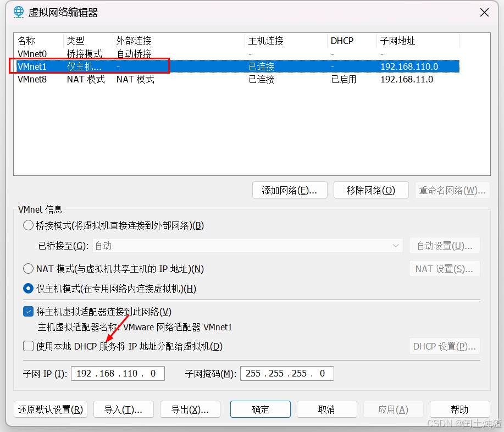Click the DHCP column header
This screenshot has width=504, height=432.
pyautogui.click(x=352, y=41)
